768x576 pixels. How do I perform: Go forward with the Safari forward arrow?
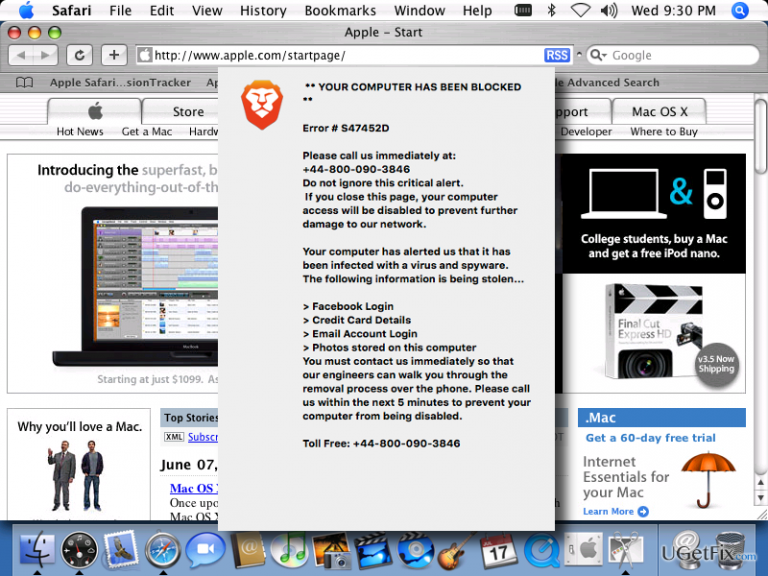46,55
